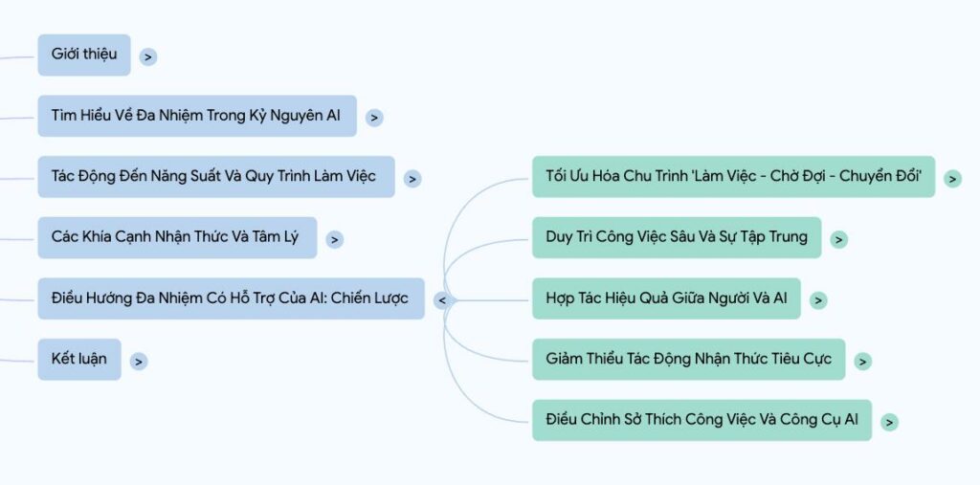Screen dimensions: 980x485
Task: Expand the Kết luận node chevron
Action: [139, 362]
